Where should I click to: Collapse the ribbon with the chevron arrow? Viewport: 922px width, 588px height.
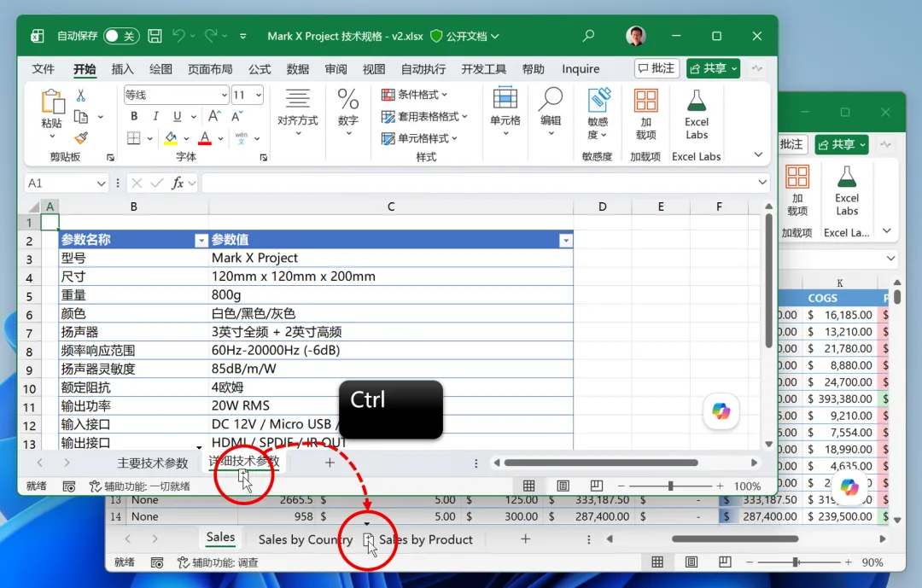[759, 154]
